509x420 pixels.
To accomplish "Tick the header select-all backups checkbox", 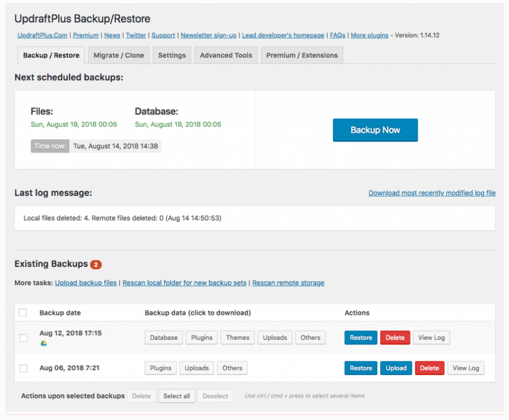I will 23,312.
